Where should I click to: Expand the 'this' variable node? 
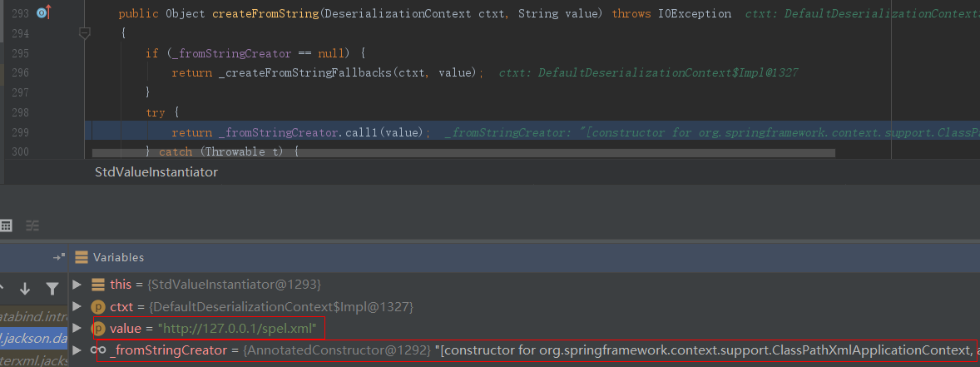pos(77,285)
